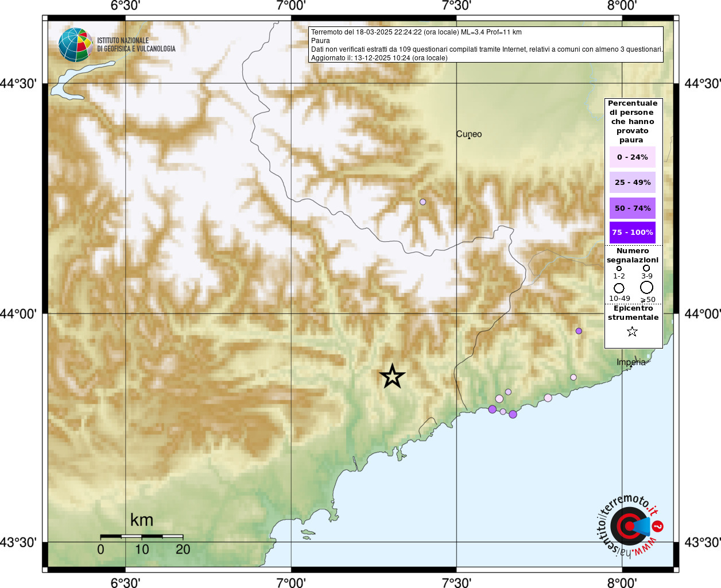Viewport: 721px width, 588px height.
Task: Click the legend's Epicentro strumentale star symbol
Action: tap(632, 331)
